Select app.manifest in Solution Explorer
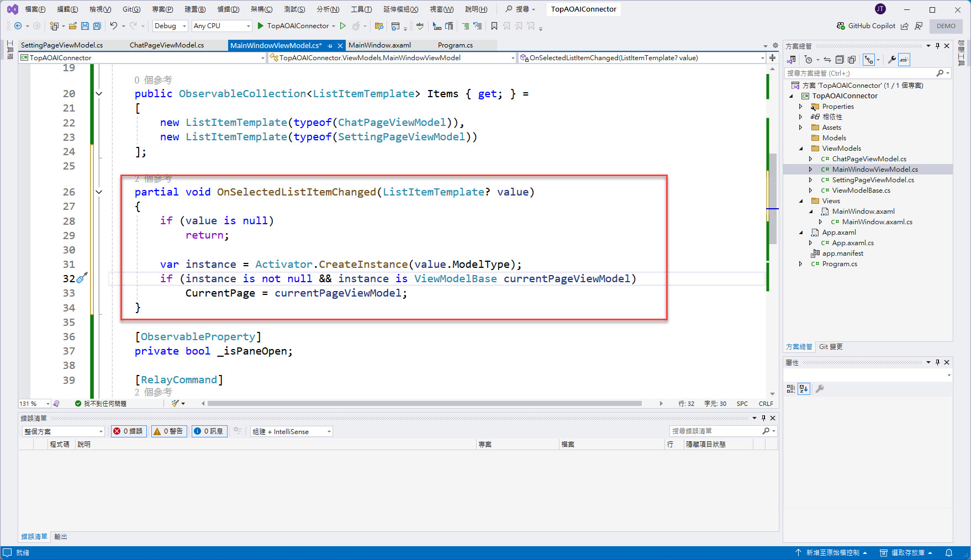Screen dimensions: 971x560 point(842,253)
